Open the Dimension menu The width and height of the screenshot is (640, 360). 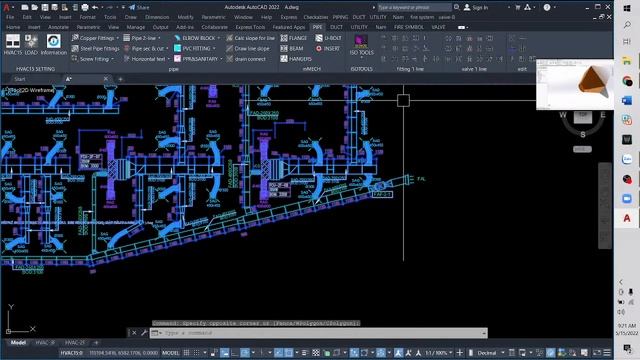click(157, 17)
